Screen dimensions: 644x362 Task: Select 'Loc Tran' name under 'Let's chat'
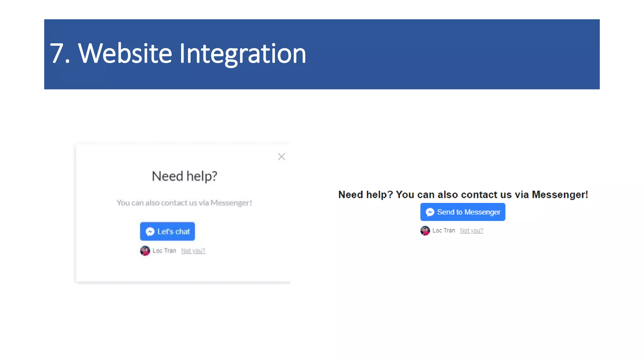click(164, 251)
